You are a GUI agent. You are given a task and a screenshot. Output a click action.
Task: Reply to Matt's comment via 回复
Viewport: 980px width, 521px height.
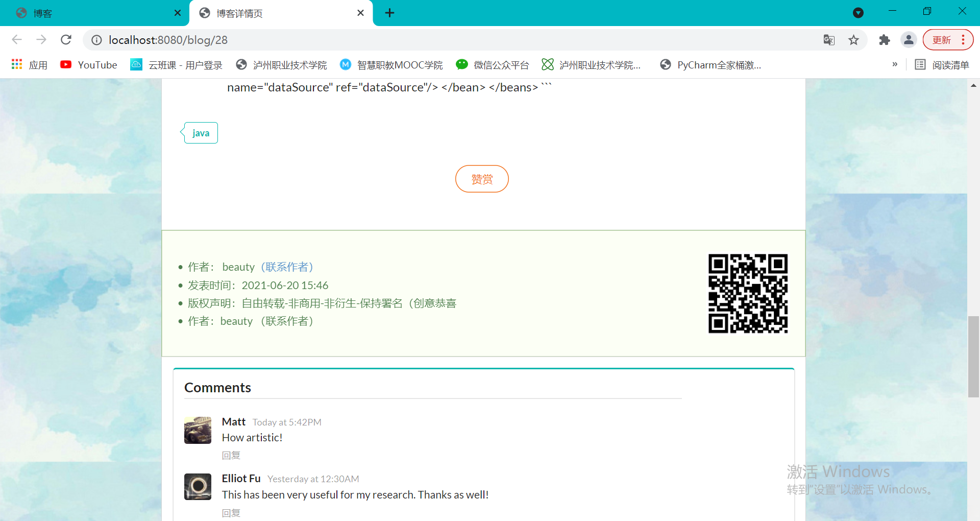231,455
